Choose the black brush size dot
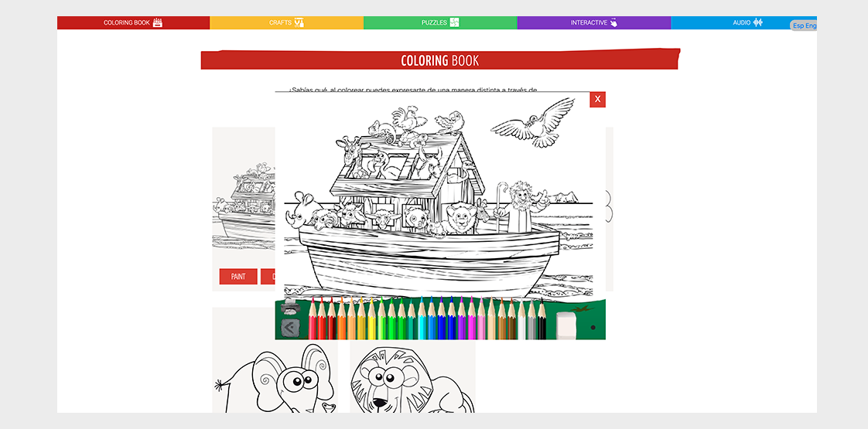This screenshot has width=868, height=429. 593,327
